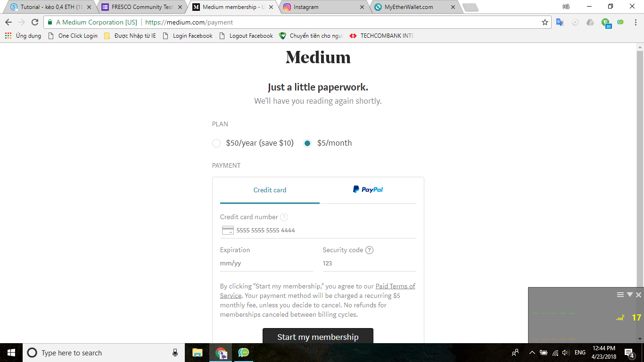Open the Wi-Fi network tray icon
Image resolution: width=644 pixels, height=362 pixels.
coord(555,353)
